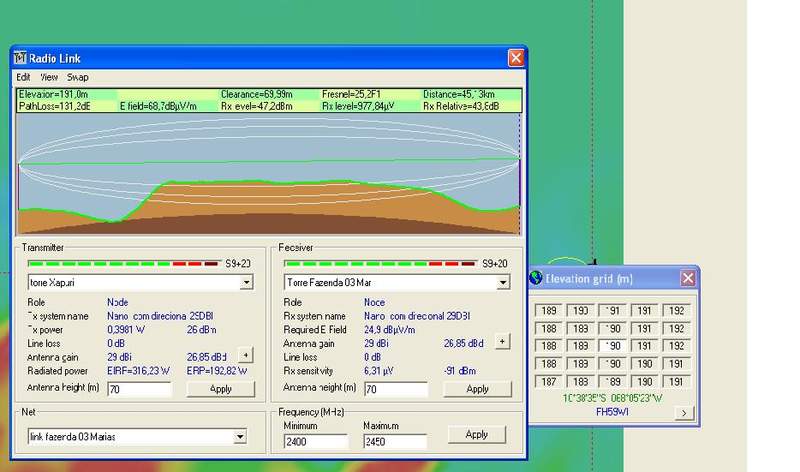The width and height of the screenshot is (800, 472).
Task: Click the Fresnel readout
Action: click(x=351, y=94)
